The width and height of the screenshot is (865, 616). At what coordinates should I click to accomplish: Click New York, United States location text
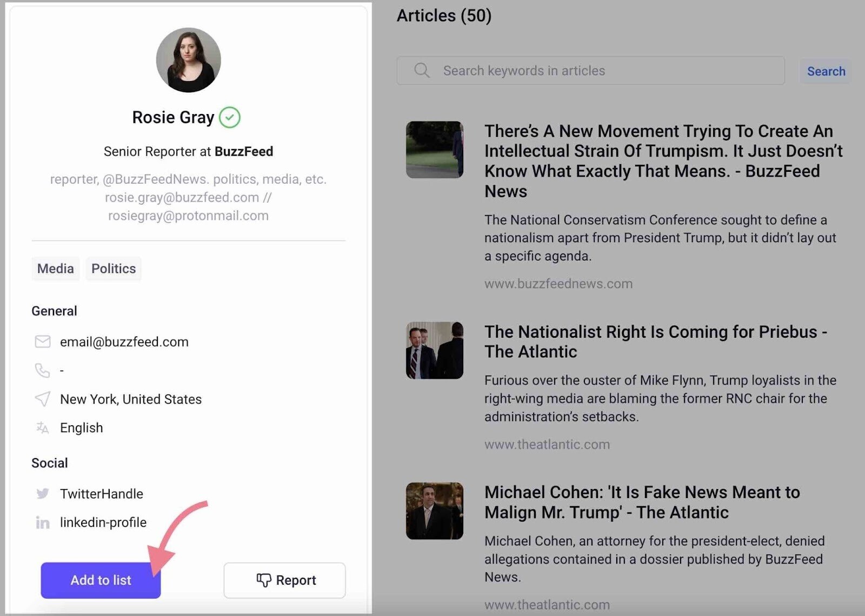pos(131,399)
